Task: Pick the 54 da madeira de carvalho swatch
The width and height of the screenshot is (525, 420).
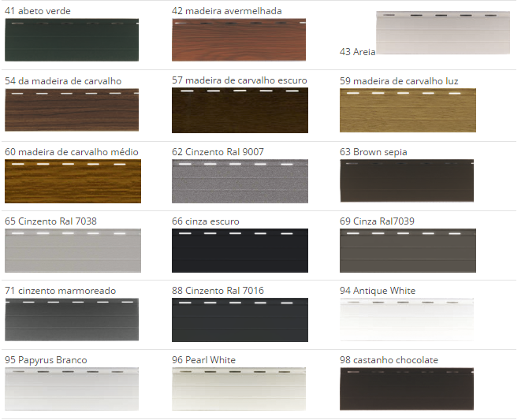Action: click(x=72, y=110)
